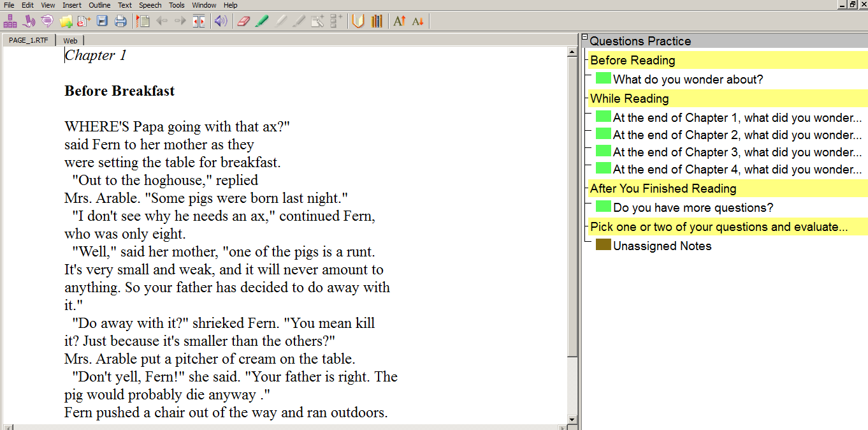Open the Tools menu
The height and width of the screenshot is (430, 868).
click(x=177, y=5)
